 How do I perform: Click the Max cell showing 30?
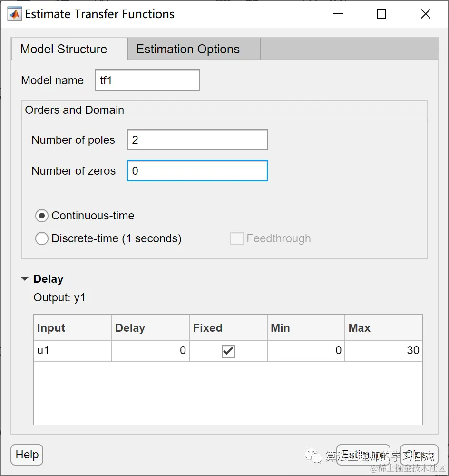[384, 351]
